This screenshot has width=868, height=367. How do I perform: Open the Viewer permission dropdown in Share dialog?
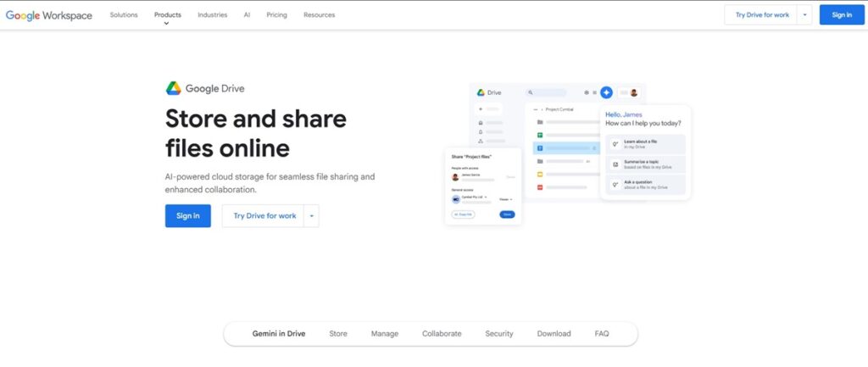[506, 199]
